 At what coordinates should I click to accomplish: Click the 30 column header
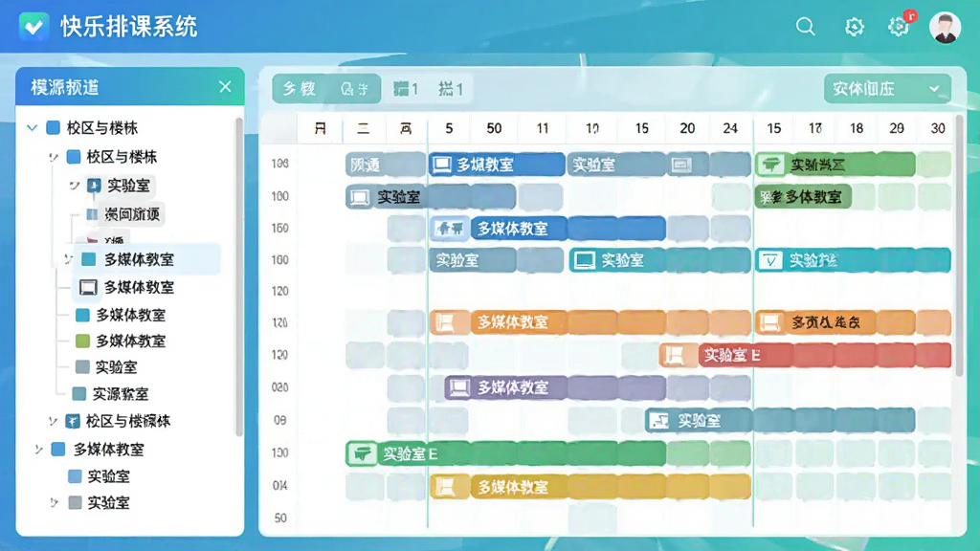(938, 129)
